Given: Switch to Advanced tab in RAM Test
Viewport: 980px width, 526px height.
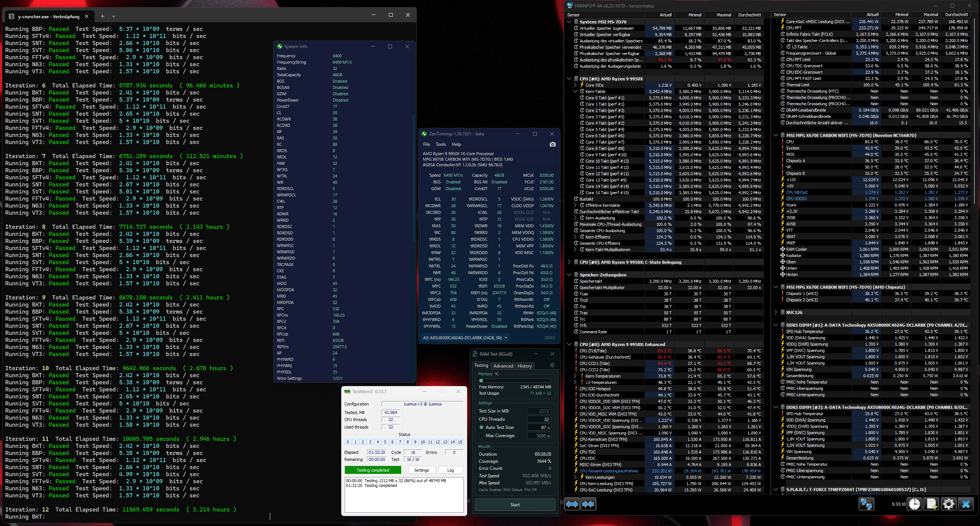Looking at the screenshot, I should coord(503,366).
